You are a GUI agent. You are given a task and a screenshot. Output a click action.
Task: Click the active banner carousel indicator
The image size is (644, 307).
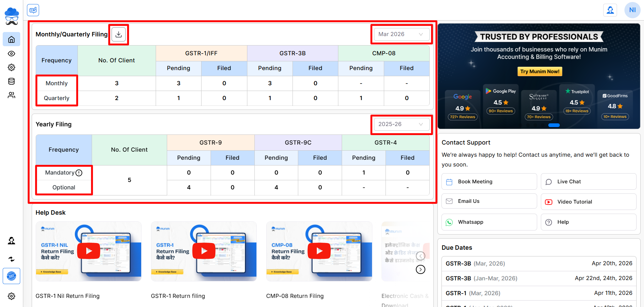click(x=554, y=125)
